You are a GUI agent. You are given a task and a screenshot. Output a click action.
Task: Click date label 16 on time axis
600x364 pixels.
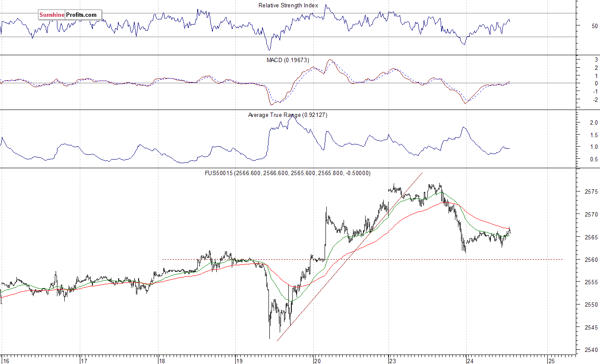tap(6, 360)
